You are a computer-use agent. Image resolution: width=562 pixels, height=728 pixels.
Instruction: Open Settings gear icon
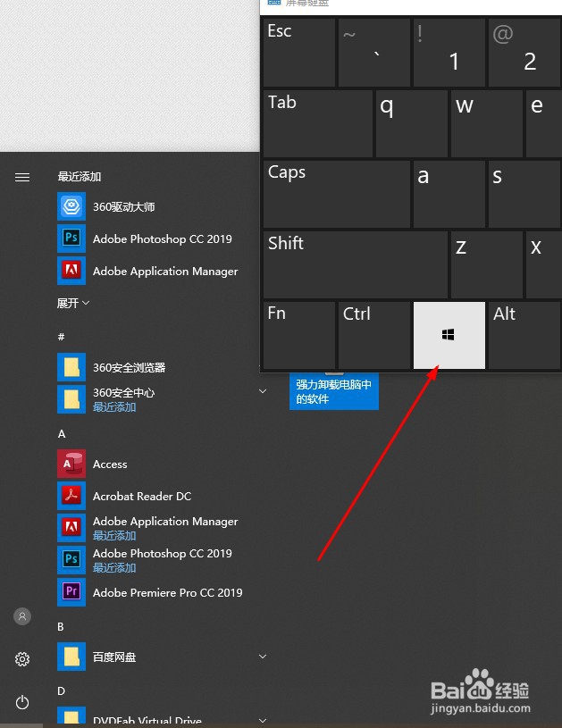pos(22,659)
